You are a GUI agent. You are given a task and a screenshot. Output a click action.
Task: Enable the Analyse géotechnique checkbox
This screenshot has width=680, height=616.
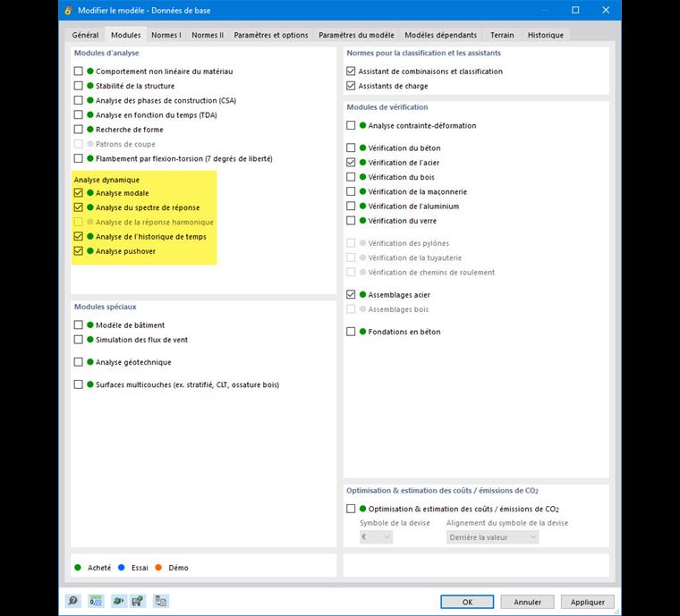point(78,362)
